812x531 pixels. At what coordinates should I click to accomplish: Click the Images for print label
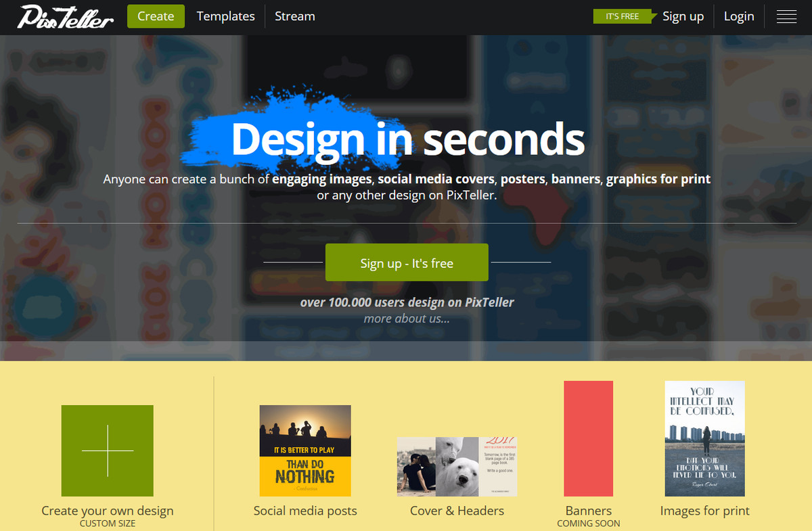tap(705, 511)
